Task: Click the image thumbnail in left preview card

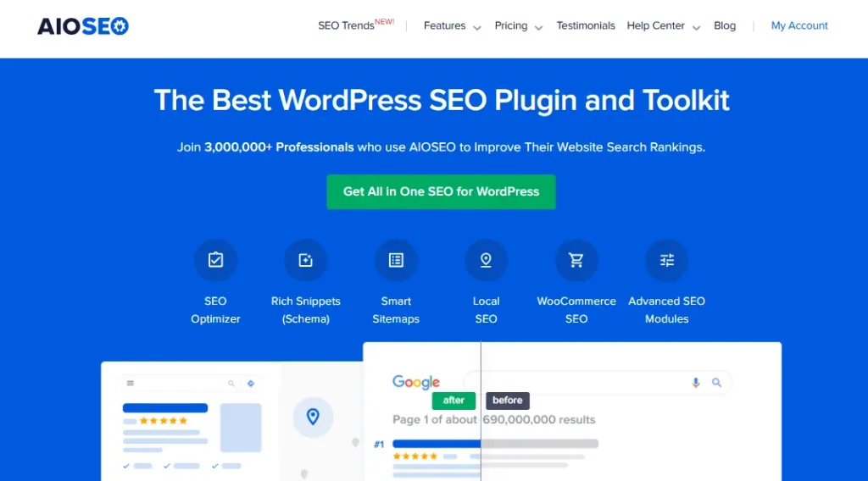Action: click(241, 428)
